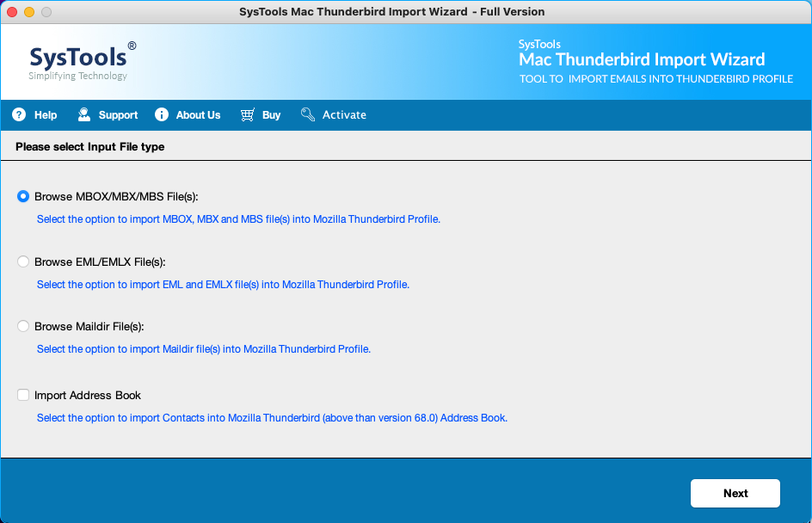812x523 pixels.
Task: Close the window with the red button
Action: (x=12, y=11)
